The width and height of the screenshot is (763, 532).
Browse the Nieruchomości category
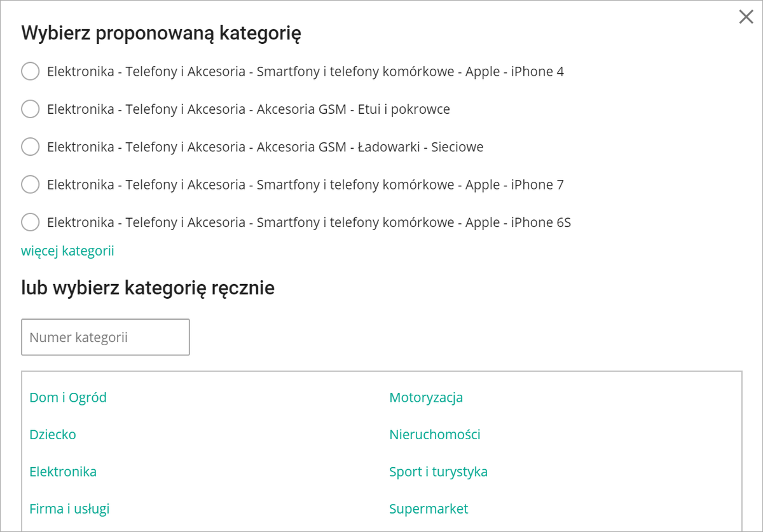point(435,435)
